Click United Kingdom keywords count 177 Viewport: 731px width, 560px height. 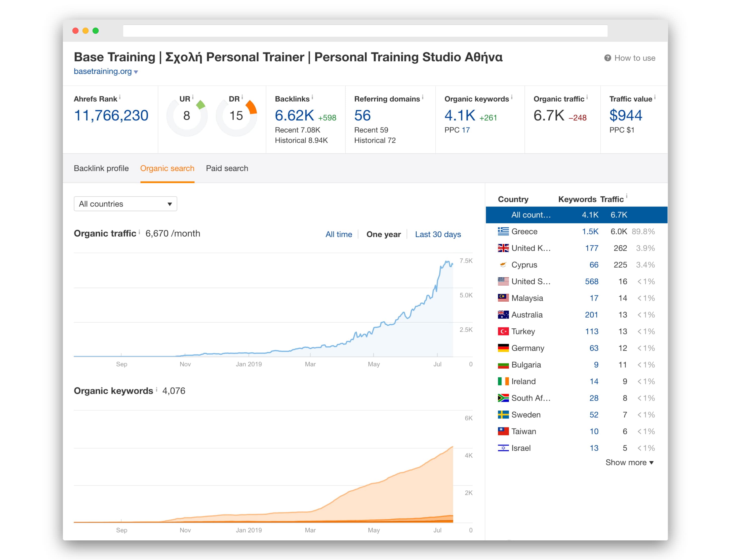(592, 248)
